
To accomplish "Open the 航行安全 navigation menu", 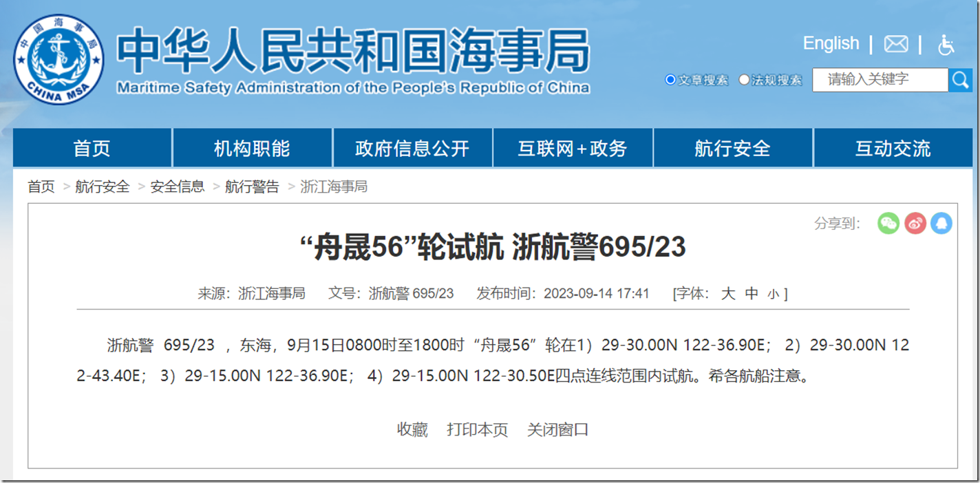I will click(x=732, y=148).
